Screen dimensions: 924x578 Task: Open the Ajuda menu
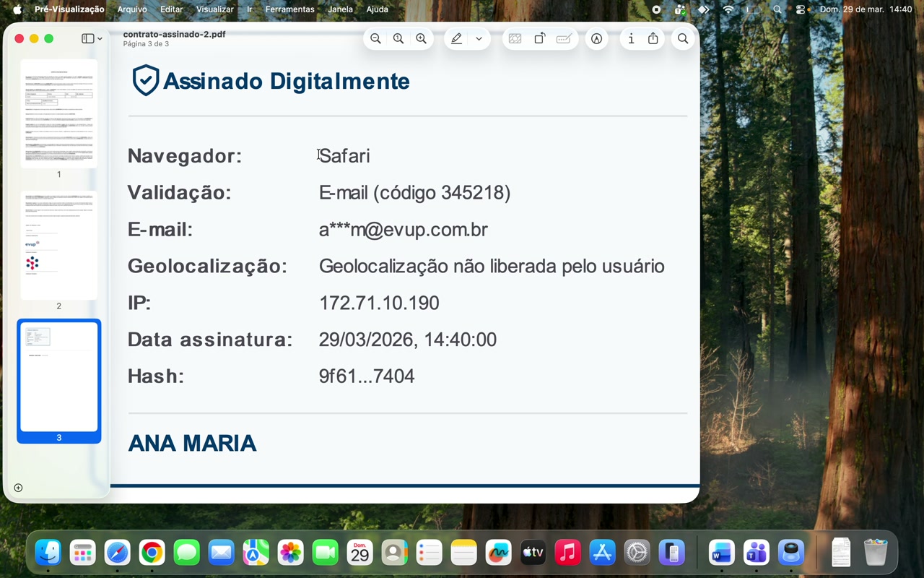pos(377,9)
